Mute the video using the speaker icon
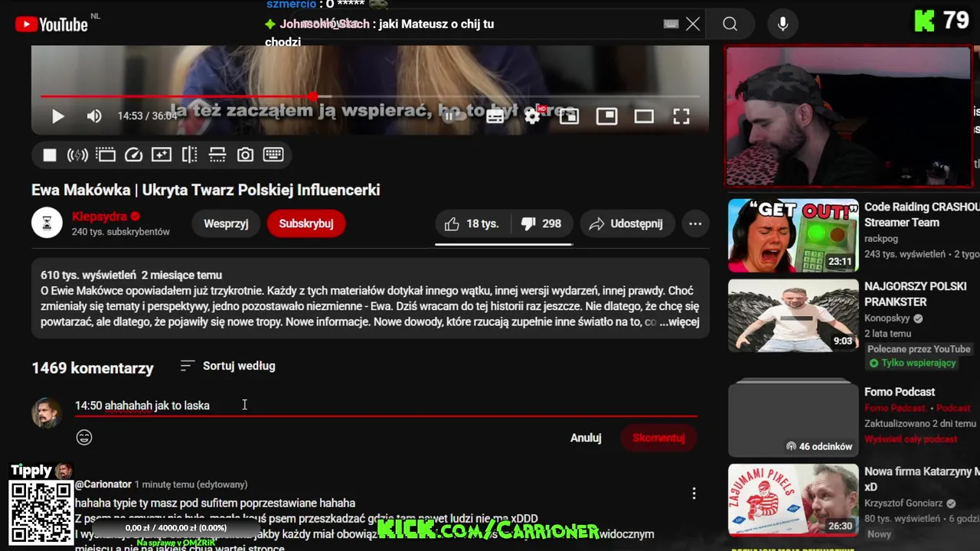This screenshot has height=551, width=980. pyautogui.click(x=94, y=116)
